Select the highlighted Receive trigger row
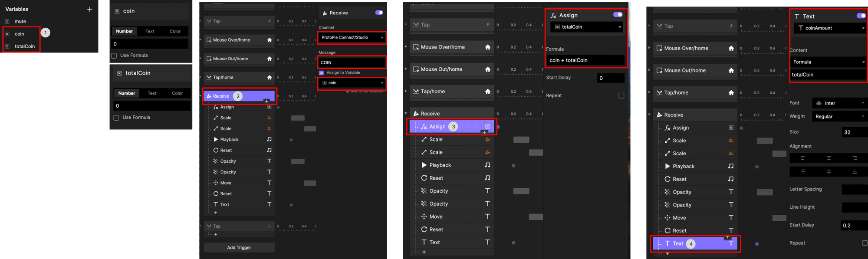Viewport: 868px width, 259px height. (239, 96)
